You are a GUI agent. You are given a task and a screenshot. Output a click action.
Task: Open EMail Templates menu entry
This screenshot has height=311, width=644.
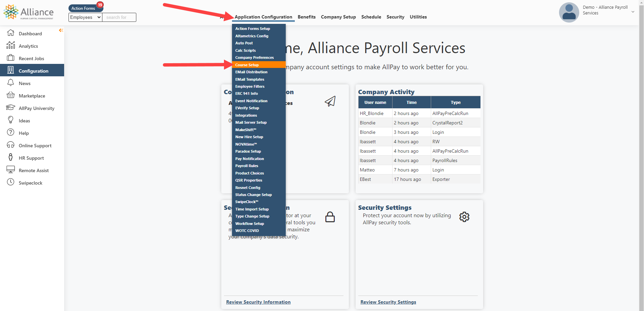coord(259,79)
